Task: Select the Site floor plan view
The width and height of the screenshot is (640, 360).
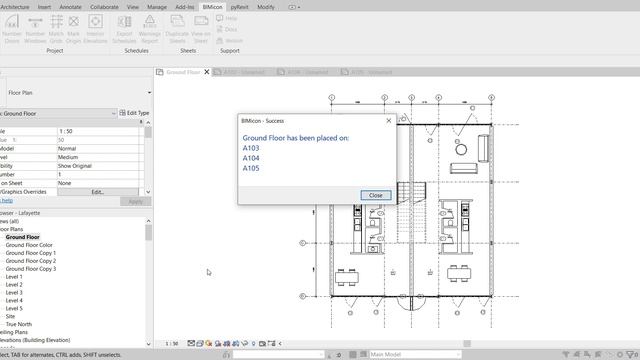Action: (10, 316)
